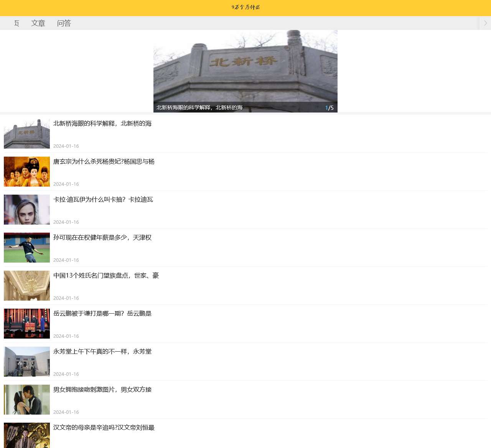This screenshot has height=448, width=491.
Task: Read article 汉文帝的母亲是辛追吗
Action: (104, 428)
